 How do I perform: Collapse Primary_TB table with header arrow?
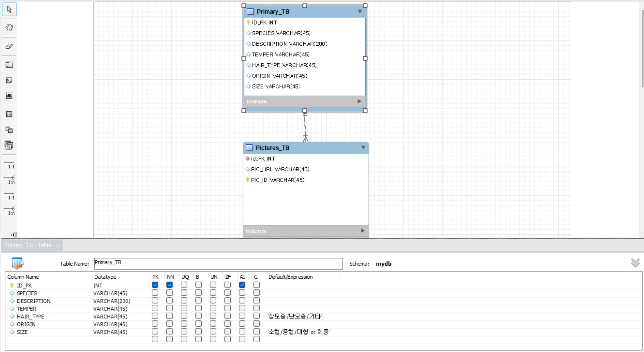[x=360, y=12]
